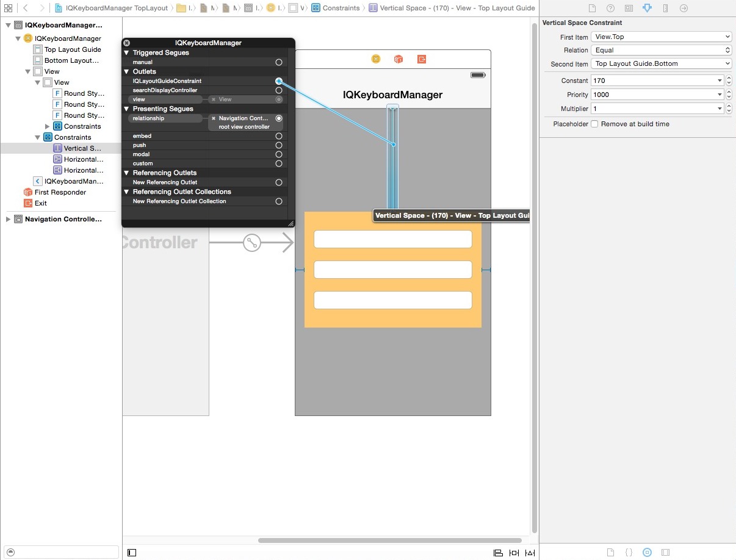Expand the Navigation Controller scene
The image size is (736, 560).
click(8, 219)
